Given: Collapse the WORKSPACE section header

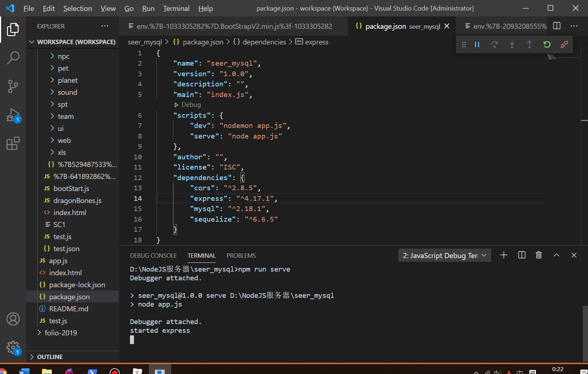Looking at the screenshot, I should (x=73, y=42).
